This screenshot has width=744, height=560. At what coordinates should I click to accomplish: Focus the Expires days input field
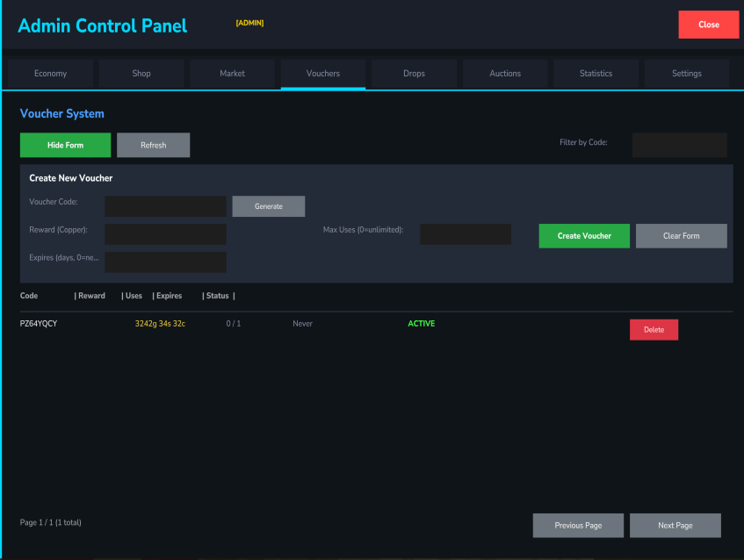(165, 262)
